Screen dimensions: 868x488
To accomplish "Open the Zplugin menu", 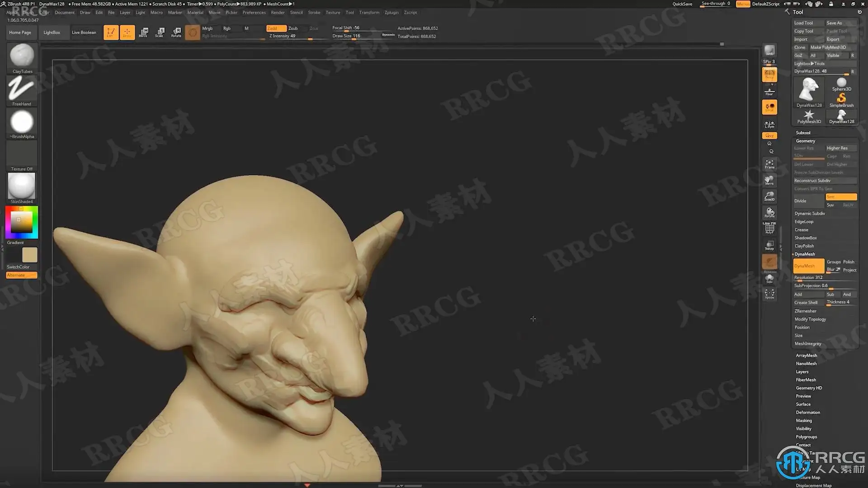I will coord(391,13).
